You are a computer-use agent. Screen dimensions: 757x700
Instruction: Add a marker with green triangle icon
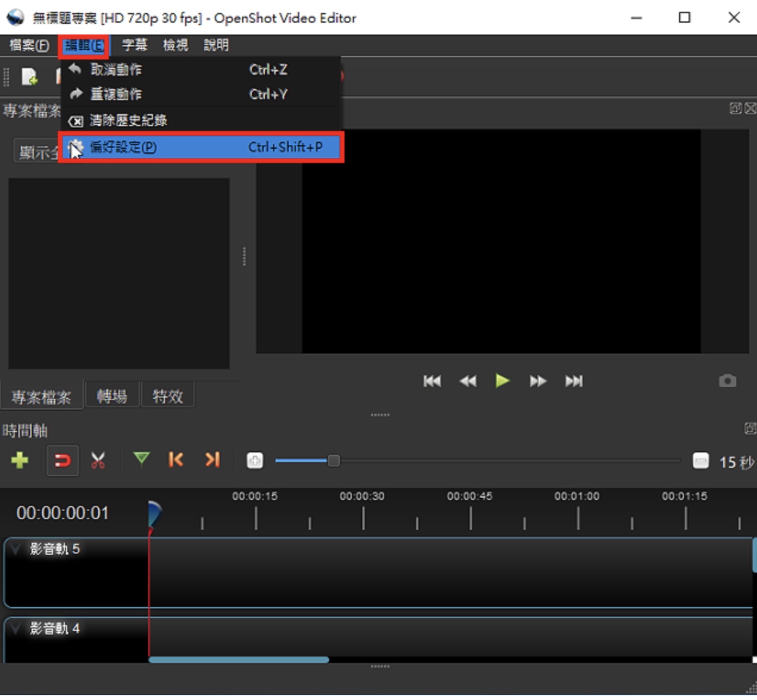pyautogui.click(x=141, y=459)
